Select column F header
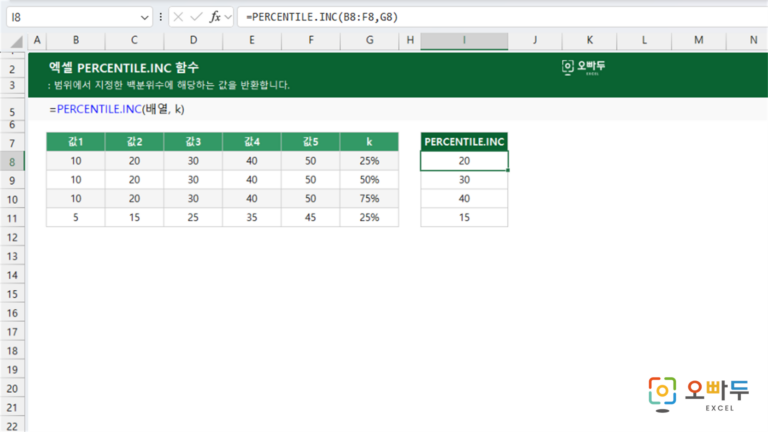The width and height of the screenshot is (768, 432). tap(311, 41)
